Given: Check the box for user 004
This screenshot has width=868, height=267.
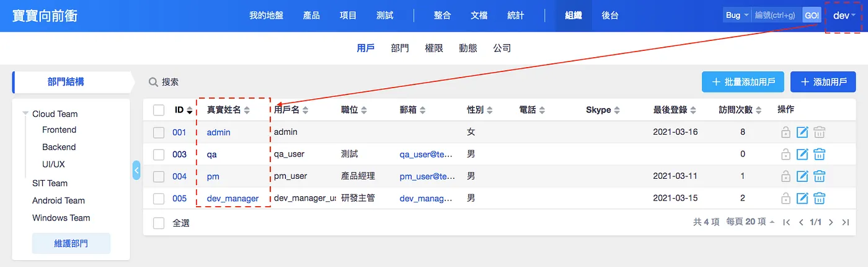Looking at the screenshot, I should pos(159,176).
